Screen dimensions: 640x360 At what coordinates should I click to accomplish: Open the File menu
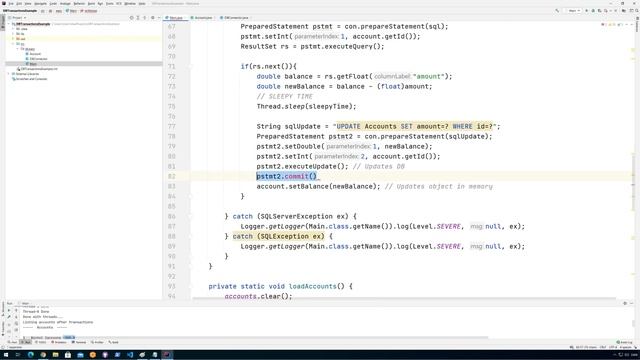pyautogui.click(x=11, y=4)
